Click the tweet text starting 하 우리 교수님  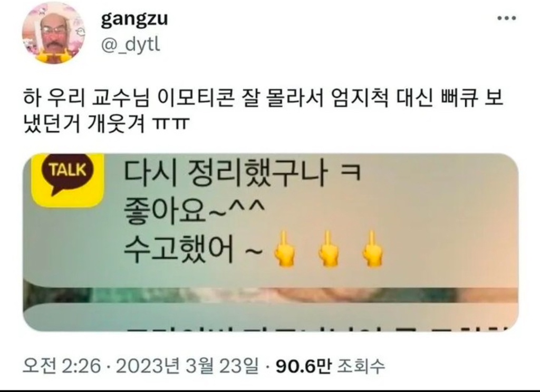coord(264,98)
